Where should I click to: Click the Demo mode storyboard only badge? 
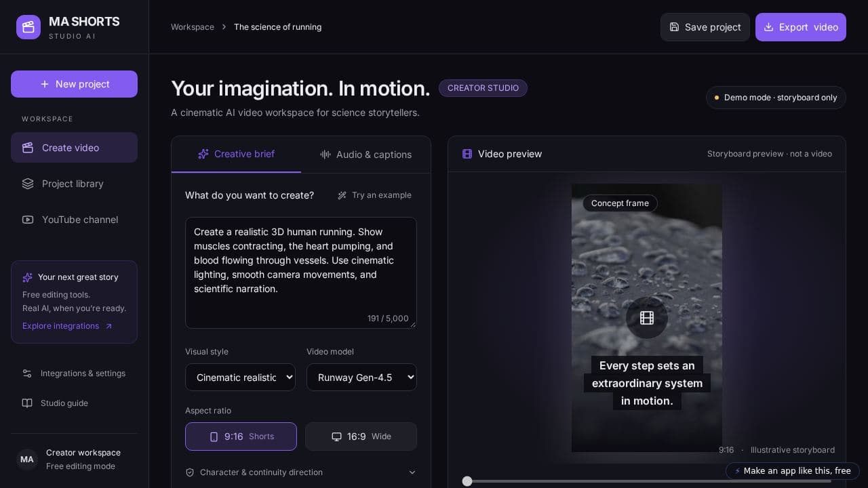point(776,98)
